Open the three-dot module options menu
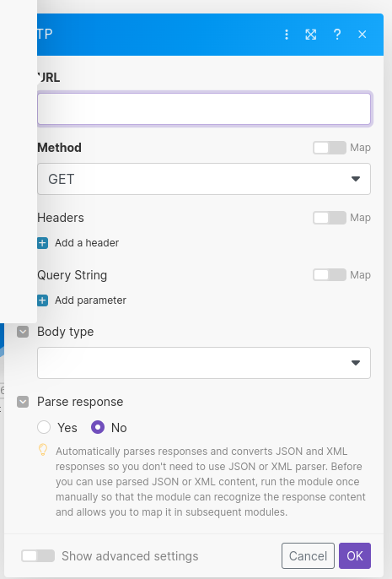Image resolution: width=392 pixels, height=579 pixels. 287,35
